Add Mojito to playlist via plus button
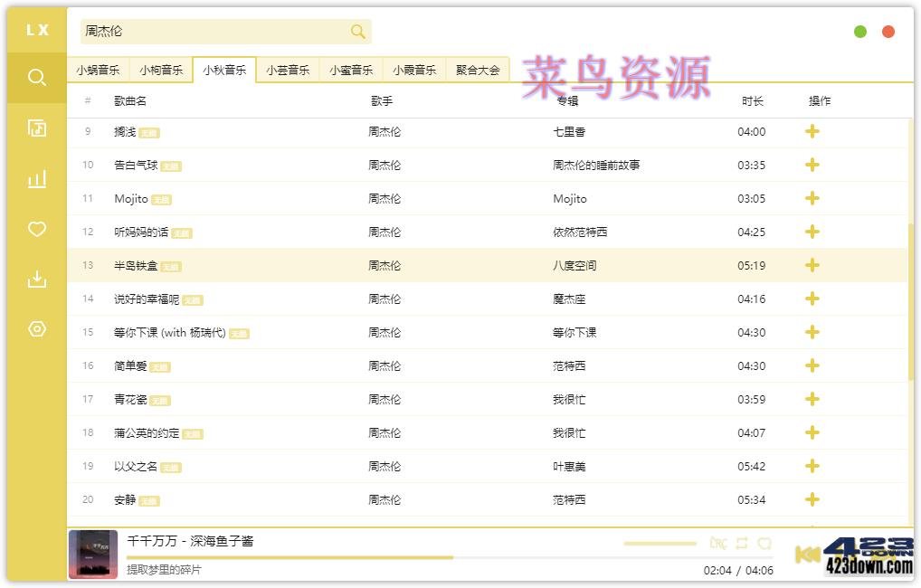 [x=812, y=198]
